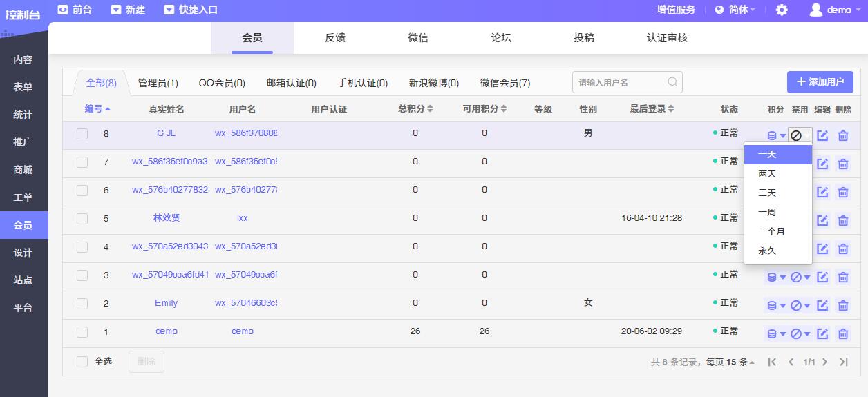
Task: Delete the demo user via trash icon
Action: pyautogui.click(x=843, y=333)
